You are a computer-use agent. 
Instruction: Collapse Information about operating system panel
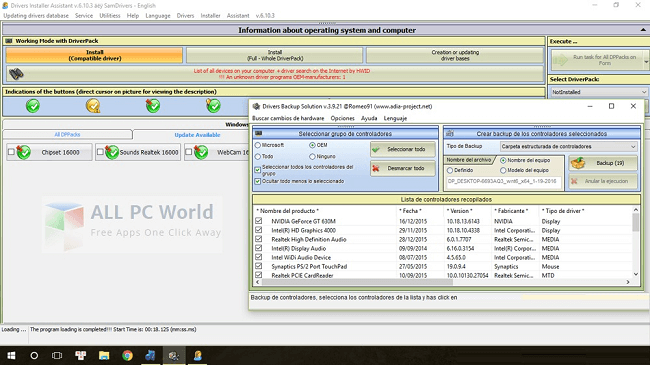643,30
